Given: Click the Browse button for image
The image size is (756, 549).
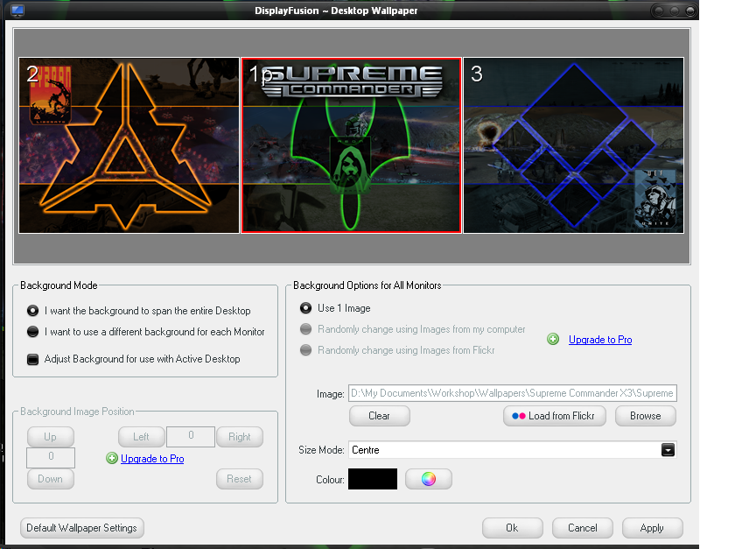Looking at the screenshot, I should [645, 416].
